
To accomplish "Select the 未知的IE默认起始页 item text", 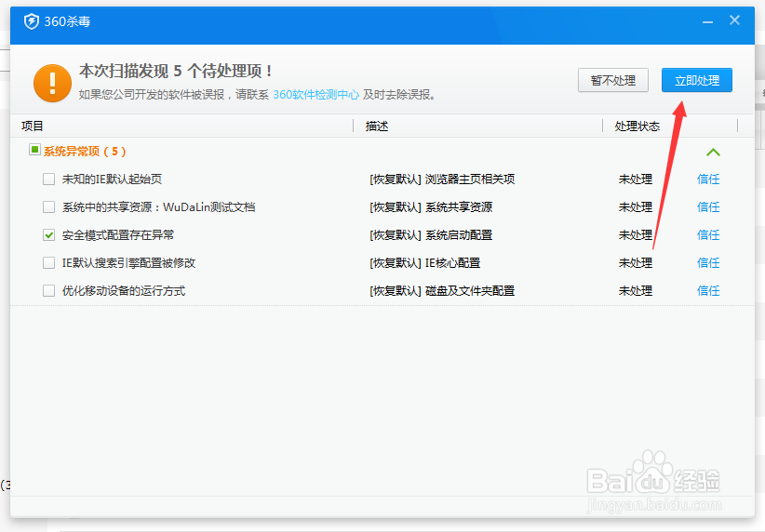I will tap(112, 179).
